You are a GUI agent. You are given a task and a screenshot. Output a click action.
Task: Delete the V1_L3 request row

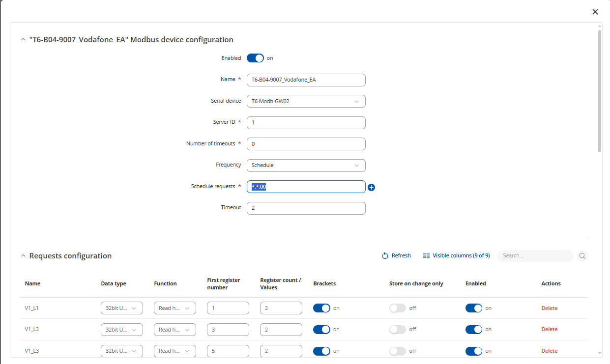549,351
